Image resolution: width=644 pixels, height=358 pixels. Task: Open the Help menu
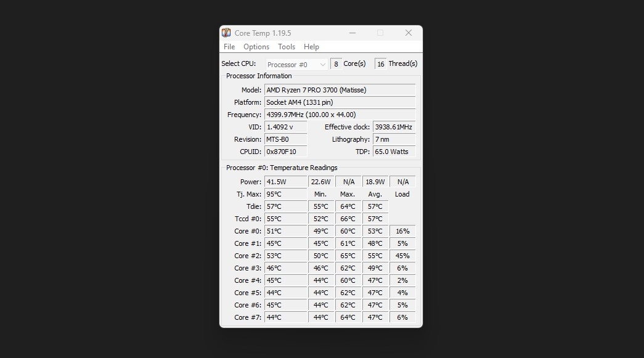pos(311,46)
